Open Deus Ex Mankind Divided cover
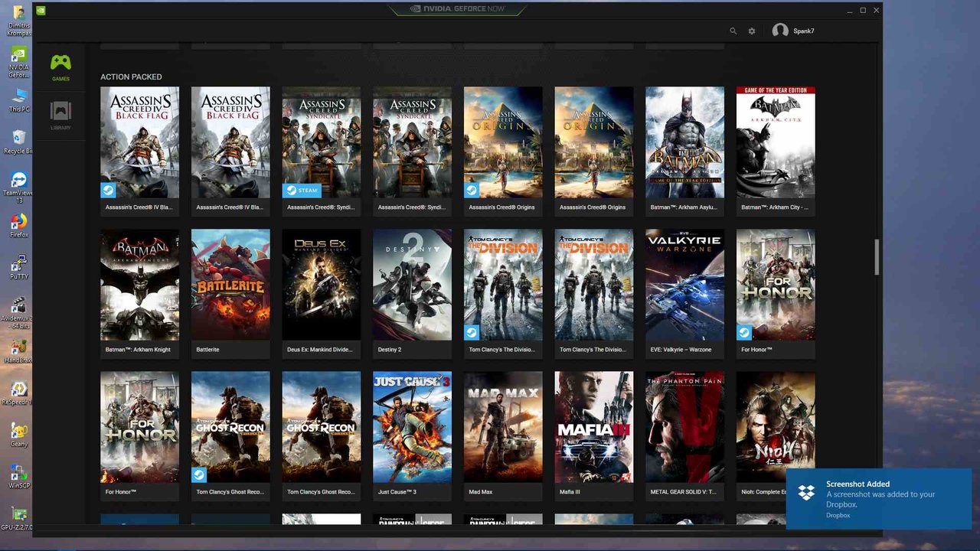The height and width of the screenshot is (551, 980). pyautogui.click(x=322, y=285)
